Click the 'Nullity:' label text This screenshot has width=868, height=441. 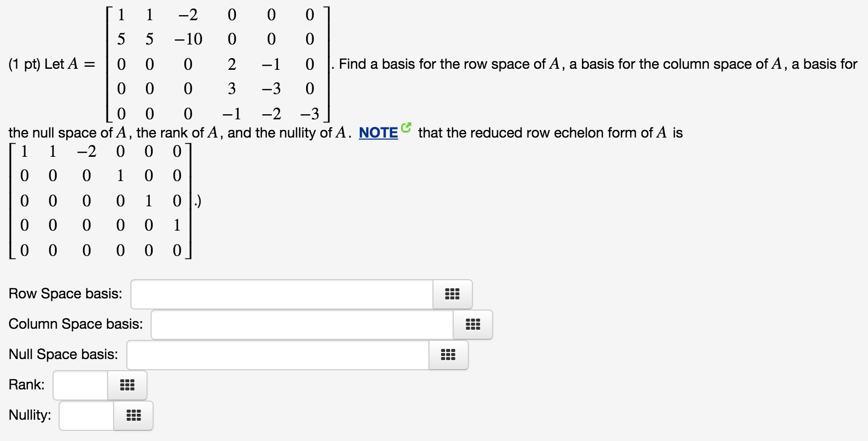click(30, 415)
